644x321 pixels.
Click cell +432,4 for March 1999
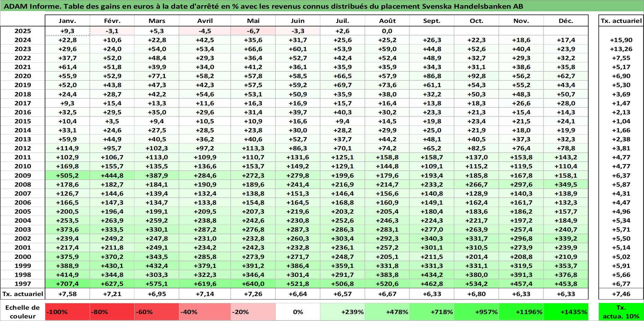pos(157,266)
